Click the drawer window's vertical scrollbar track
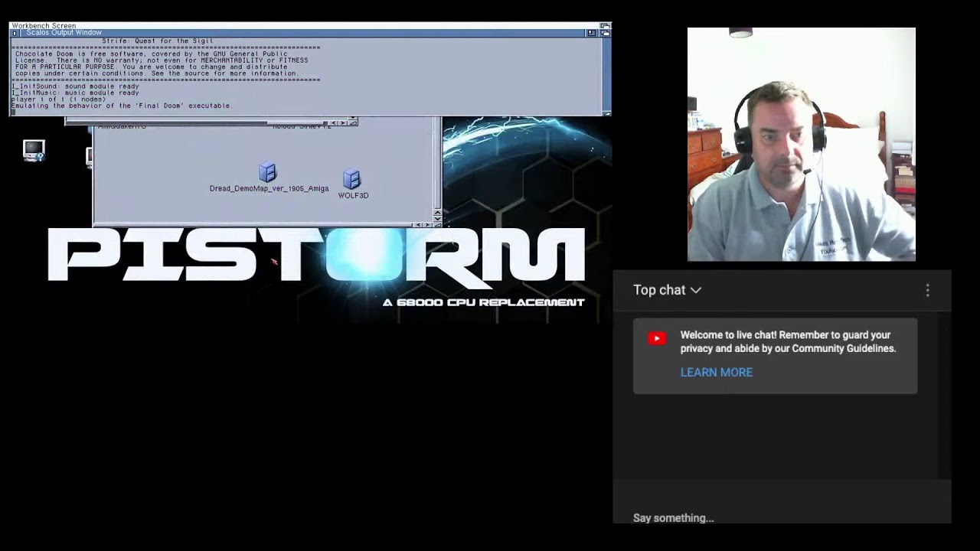 click(437, 162)
